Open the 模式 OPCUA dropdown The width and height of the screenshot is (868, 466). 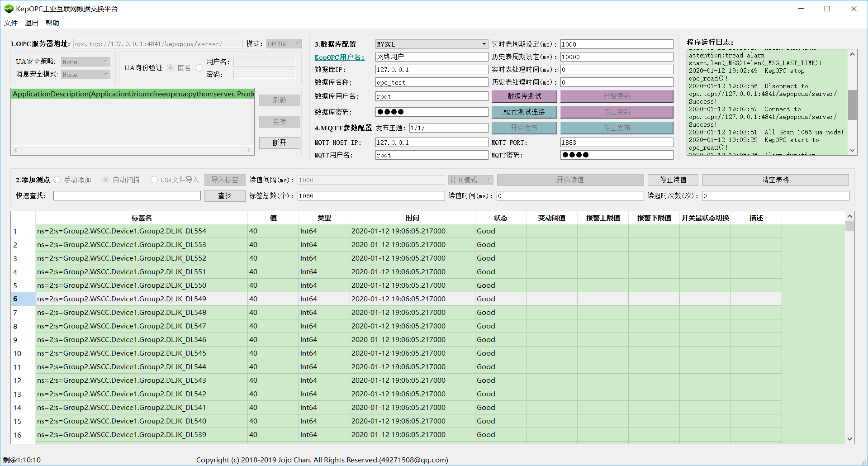pyautogui.click(x=284, y=44)
